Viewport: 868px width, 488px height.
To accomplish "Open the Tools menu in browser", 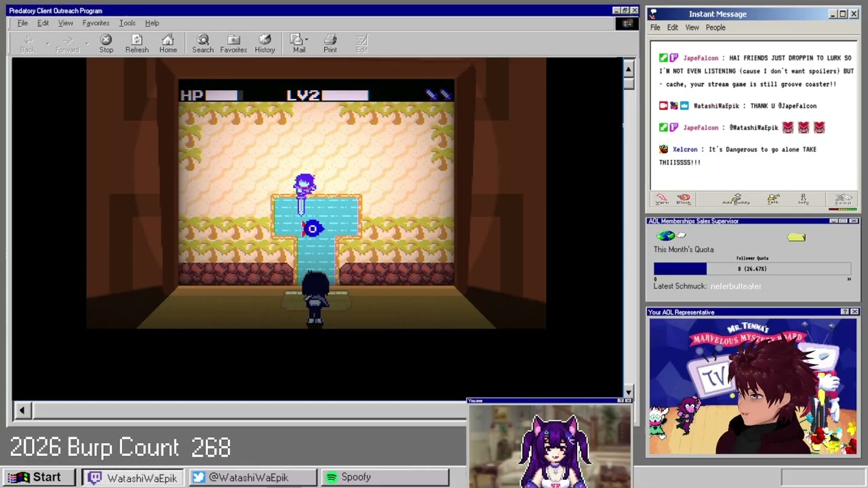I will point(127,23).
